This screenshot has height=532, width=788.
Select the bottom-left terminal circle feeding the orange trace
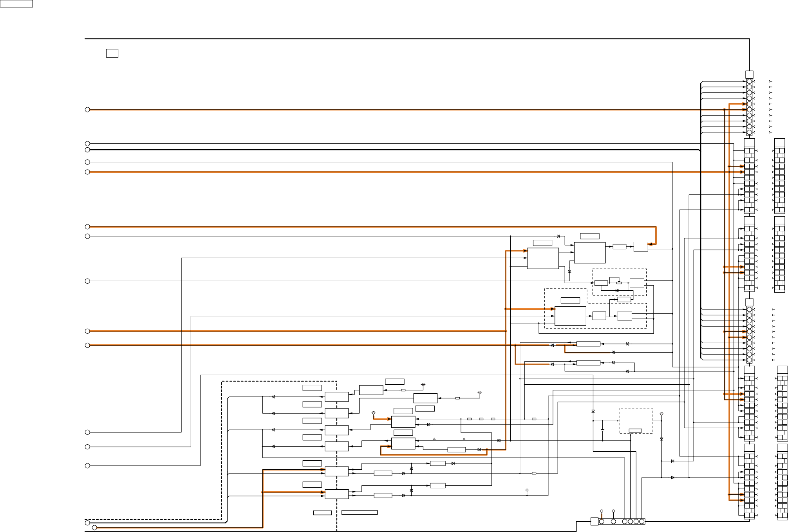94,528
